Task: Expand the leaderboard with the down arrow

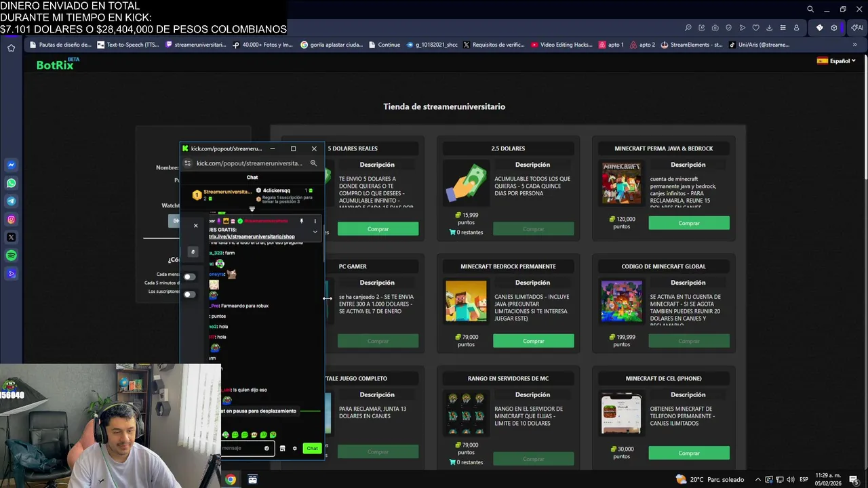Action: click(x=252, y=209)
